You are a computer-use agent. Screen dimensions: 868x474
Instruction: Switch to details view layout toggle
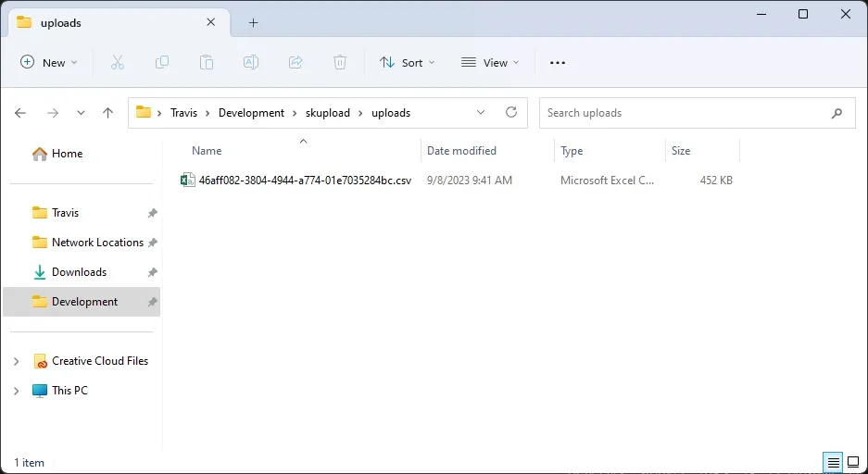pyautogui.click(x=833, y=462)
